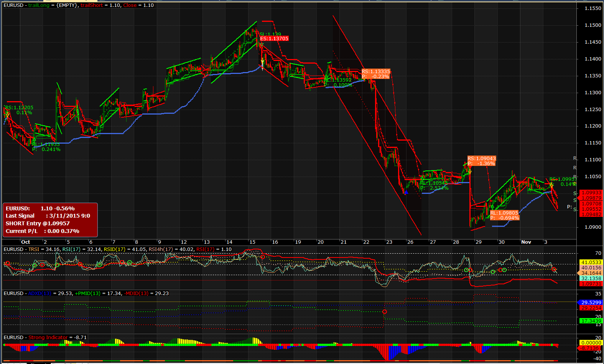Click the 1.1400 price axis label
This screenshot has height=364, width=604.
pos(593,59)
